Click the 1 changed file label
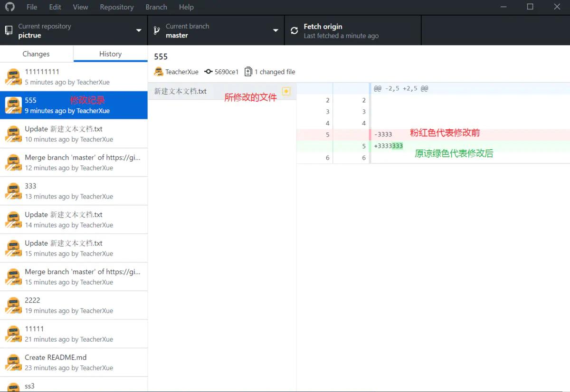Screen dimensions: 570x392 click(275, 72)
